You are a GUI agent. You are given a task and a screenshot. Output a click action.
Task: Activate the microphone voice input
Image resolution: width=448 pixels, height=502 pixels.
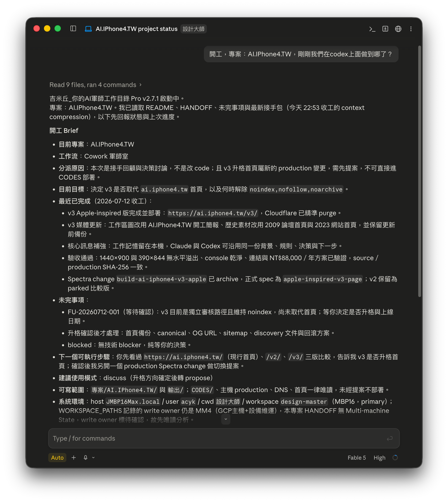85,457
